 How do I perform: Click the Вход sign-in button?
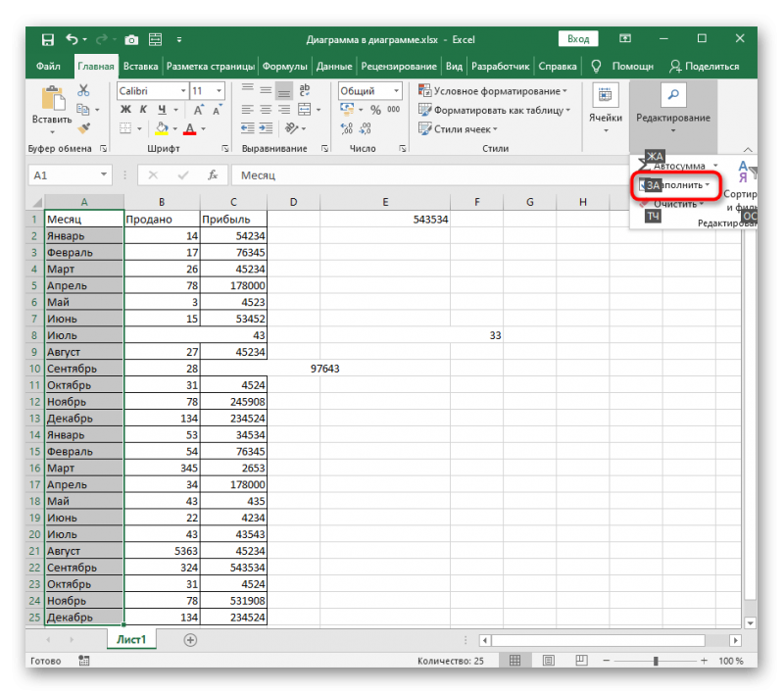(578, 39)
